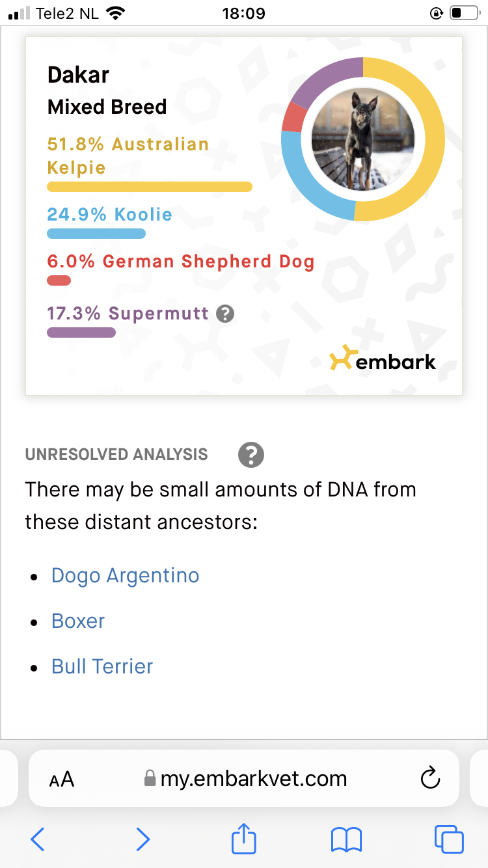The image size is (488, 868).
Task: Select the blue Koolie percentage bar
Action: (96, 234)
